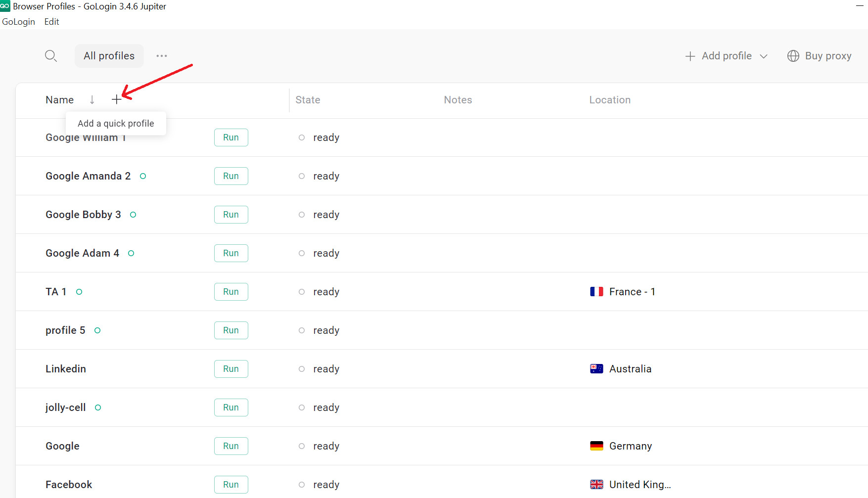Open the Edit menu
This screenshot has width=868, height=498.
coord(51,22)
